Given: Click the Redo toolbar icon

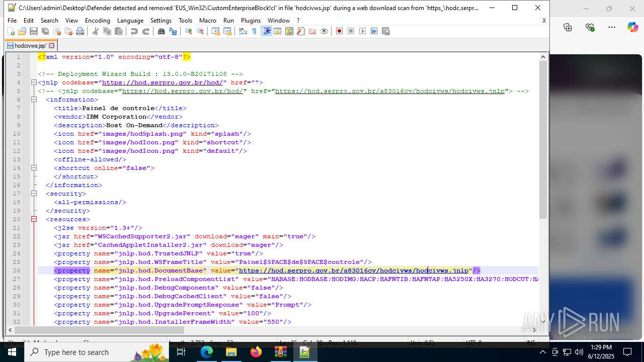Looking at the screenshot, I should point(146,31).
